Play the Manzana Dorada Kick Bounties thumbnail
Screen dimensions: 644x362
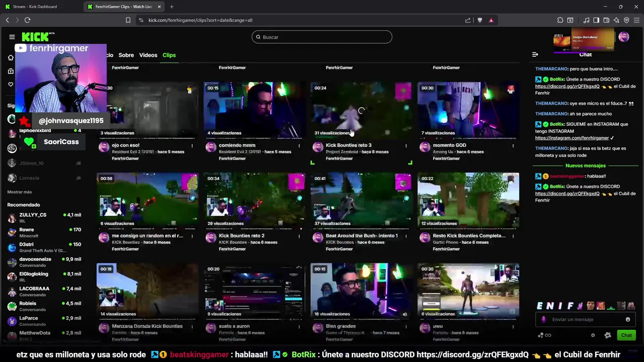pyautogui.click(x=147, y=291)
